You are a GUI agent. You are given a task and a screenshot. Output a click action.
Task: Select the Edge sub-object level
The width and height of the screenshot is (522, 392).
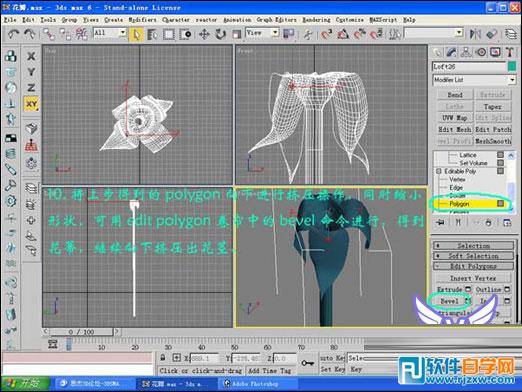(x=456, y=188)
